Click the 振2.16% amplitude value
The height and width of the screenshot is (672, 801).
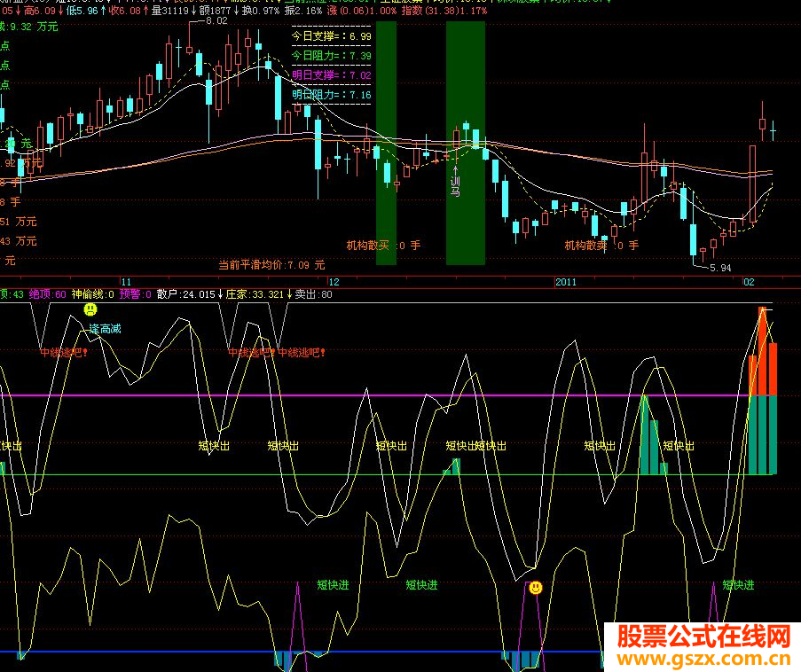pyautogui.click(x=303, y=11)
